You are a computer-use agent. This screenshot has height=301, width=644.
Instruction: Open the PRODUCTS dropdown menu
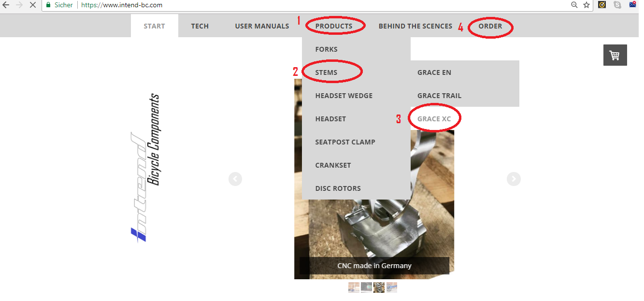point(333,26)
